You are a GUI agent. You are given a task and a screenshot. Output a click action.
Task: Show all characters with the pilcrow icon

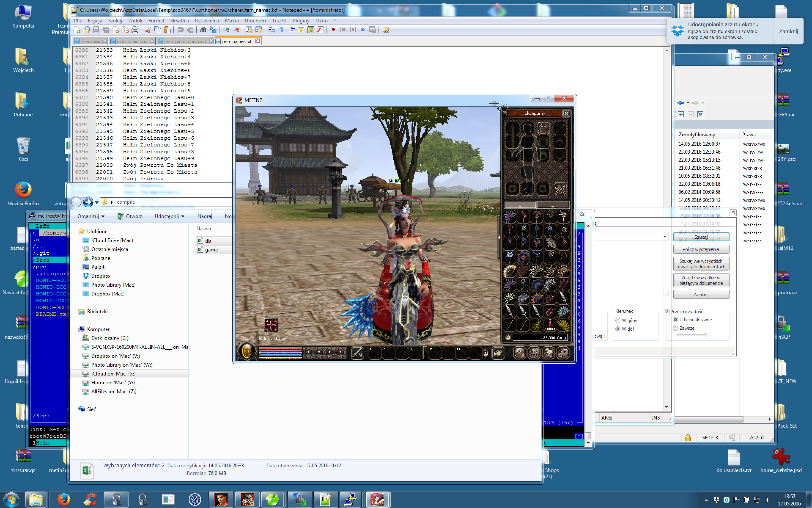click(x=281, y=30)
